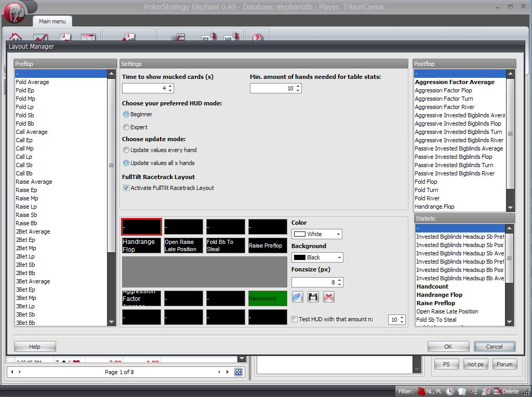The height and width of the screenshot is (397, 532).
Task: Click the home icon in main toolbar
Action: pyautogui.click(x=15, y=37)
